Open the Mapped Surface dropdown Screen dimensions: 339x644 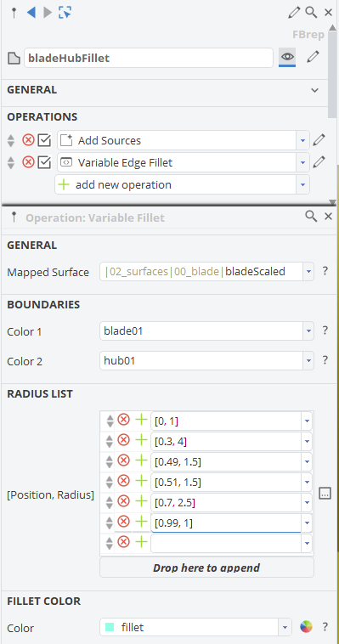(308, 272)
